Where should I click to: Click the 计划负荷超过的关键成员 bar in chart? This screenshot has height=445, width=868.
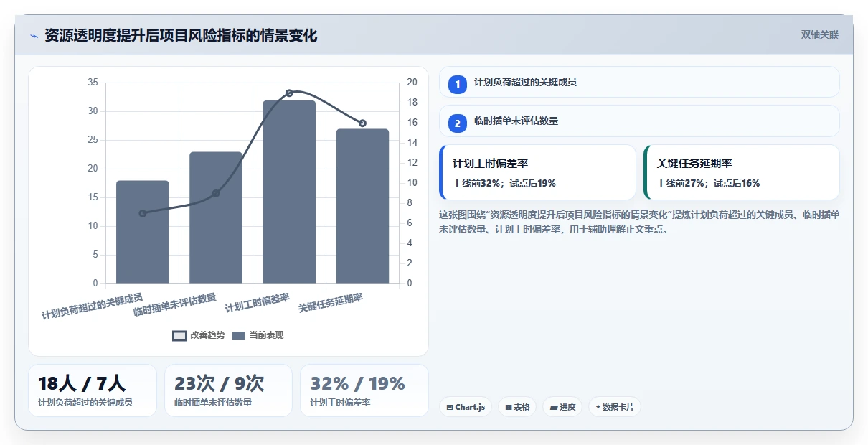(143, 232)
